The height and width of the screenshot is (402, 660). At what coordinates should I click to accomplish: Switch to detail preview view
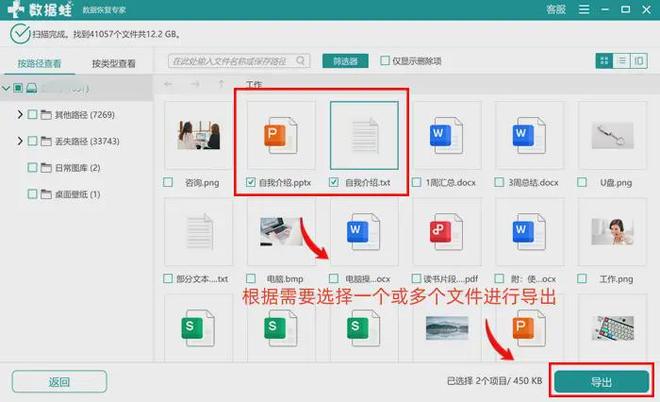[x=639, y=61]
